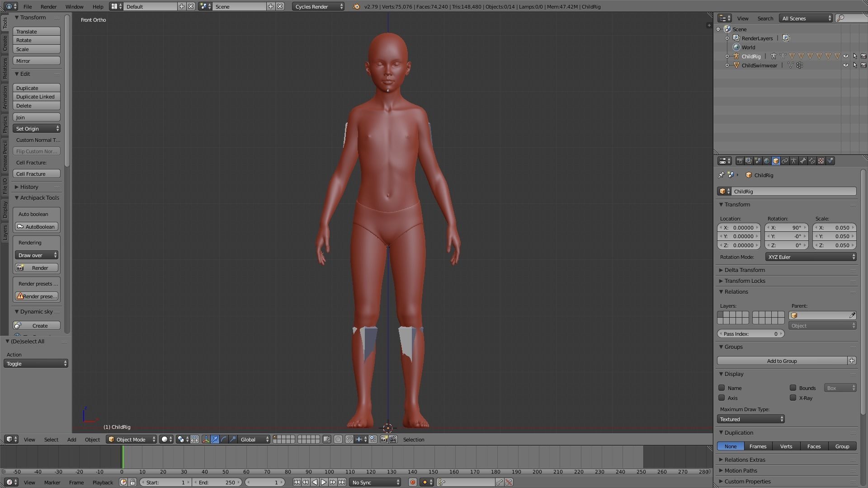Toggle ChildRig selectability arrow icon
The image size is (868, 488).
[854, 56]
